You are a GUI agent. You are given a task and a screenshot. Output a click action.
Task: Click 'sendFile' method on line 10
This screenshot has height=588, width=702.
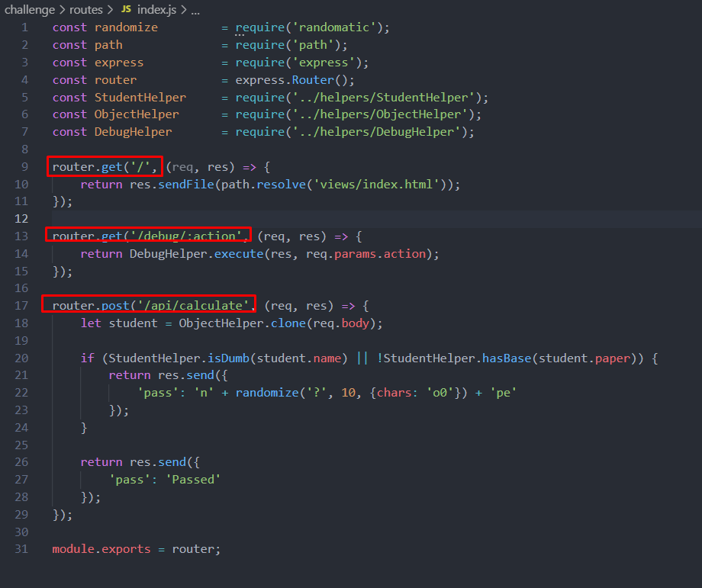pyautogui.click(x=185, y=185)
